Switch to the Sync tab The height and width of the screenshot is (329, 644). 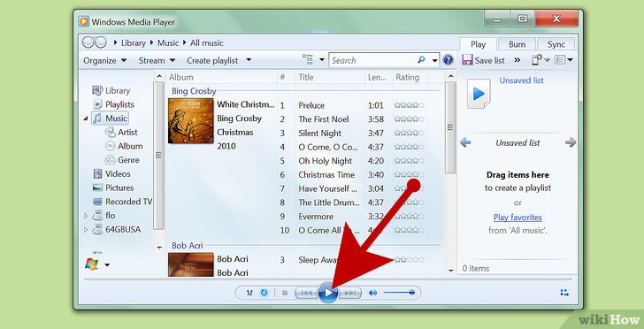(556, 44)
